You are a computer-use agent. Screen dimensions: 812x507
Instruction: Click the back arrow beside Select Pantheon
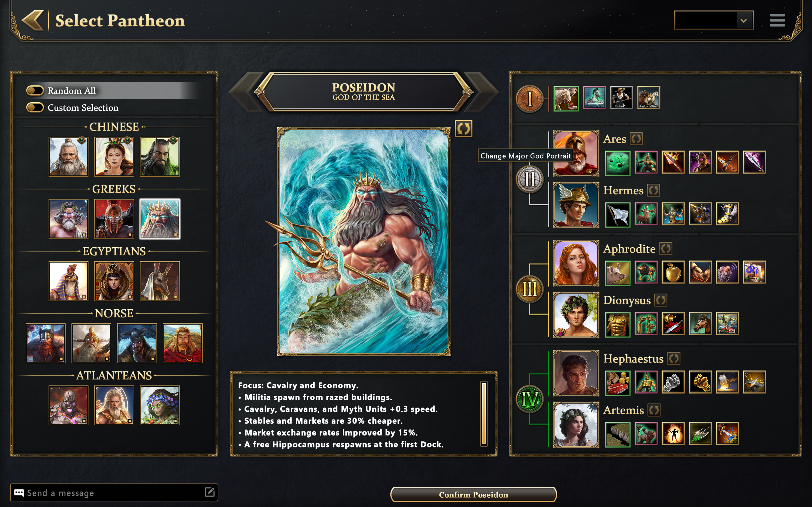33,20
